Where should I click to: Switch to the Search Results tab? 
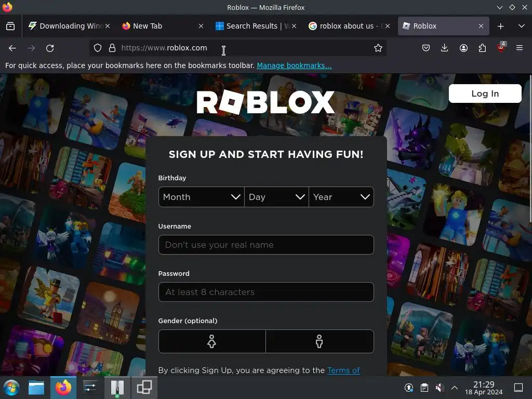(256, 26)
